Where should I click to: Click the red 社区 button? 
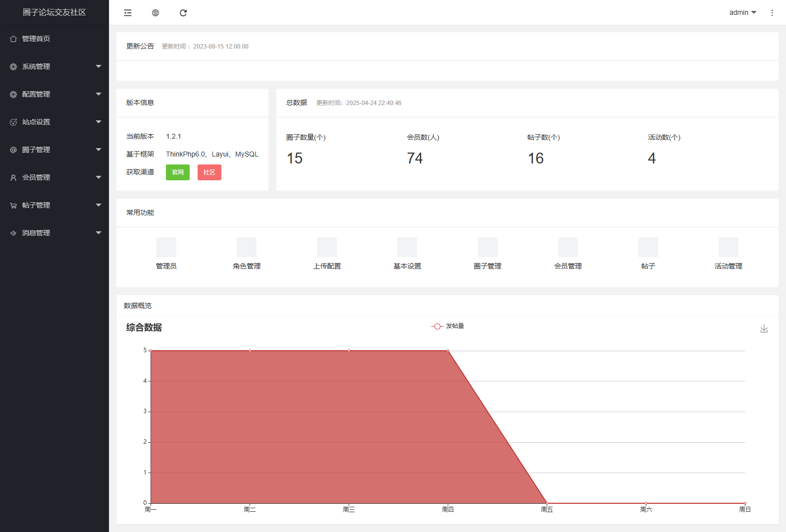[209, 172]
